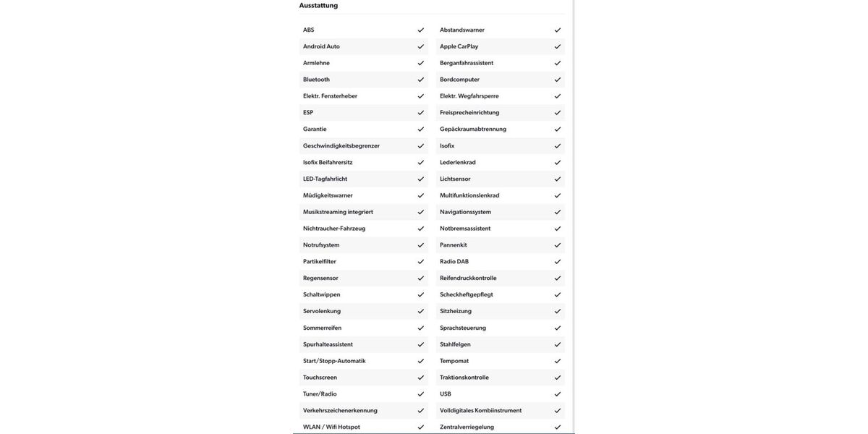Click the Ausstattung heading

coord(318,6)
